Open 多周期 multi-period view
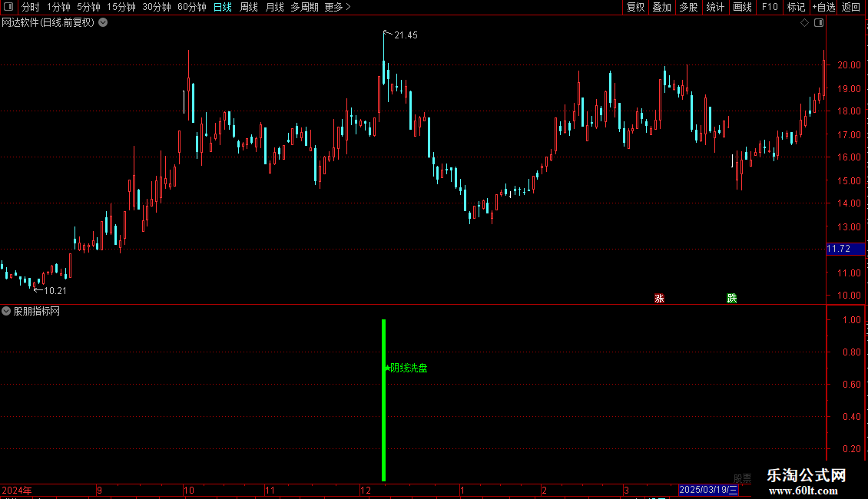This screenshot has width=868, height=499. (x=304, y=7)
